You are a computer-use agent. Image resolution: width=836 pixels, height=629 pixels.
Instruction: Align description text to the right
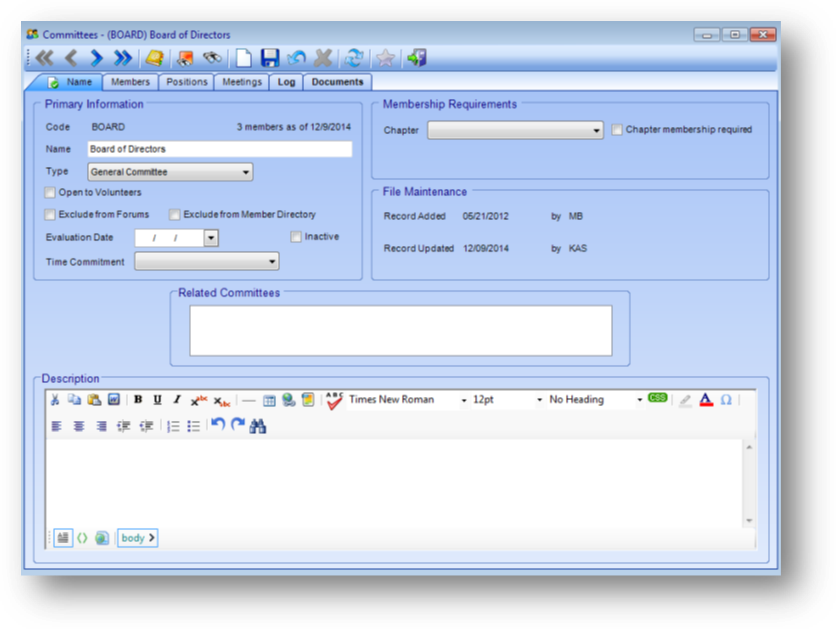pos(101,426)
